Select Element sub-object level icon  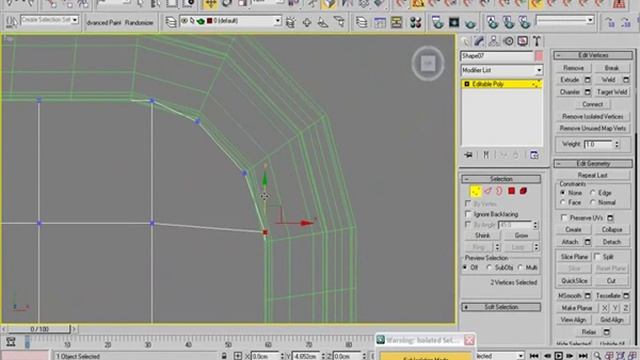pyautogui.click(x=523, y=191)
